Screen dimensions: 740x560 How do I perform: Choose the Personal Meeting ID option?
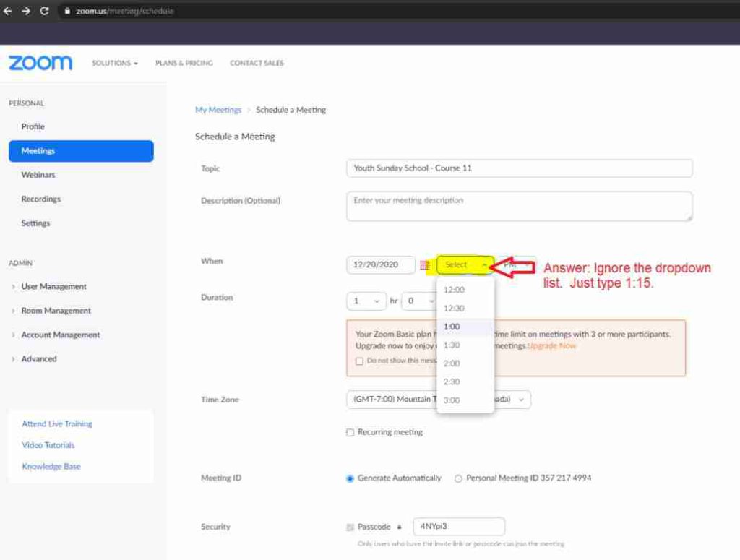point(458,478)
